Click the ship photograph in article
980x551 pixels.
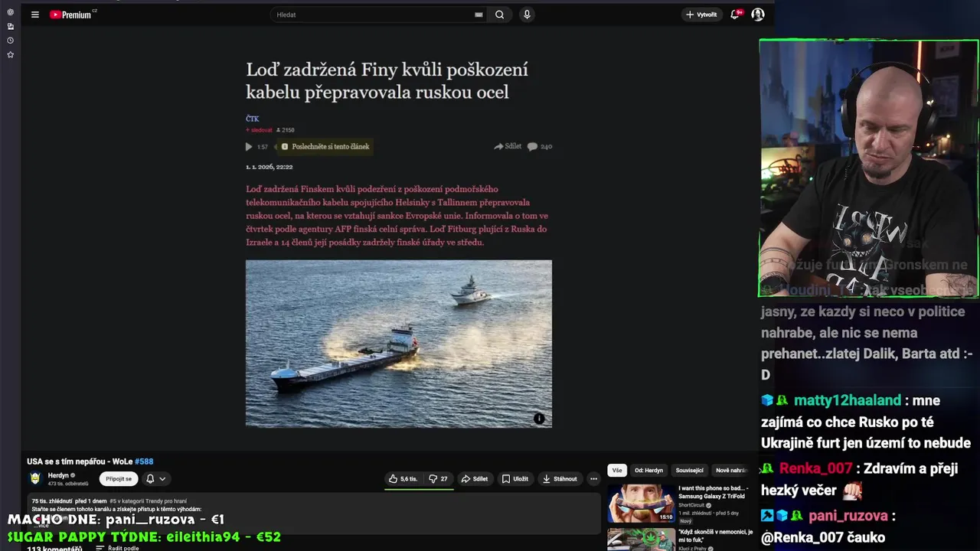pyautogui.click(x=398, y=343)
